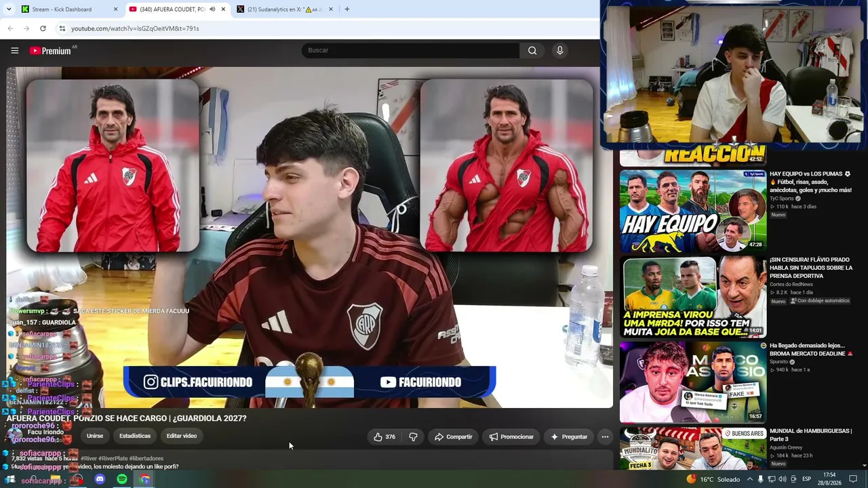
Task: Focus the browser address bar URL
Action: 135,28
